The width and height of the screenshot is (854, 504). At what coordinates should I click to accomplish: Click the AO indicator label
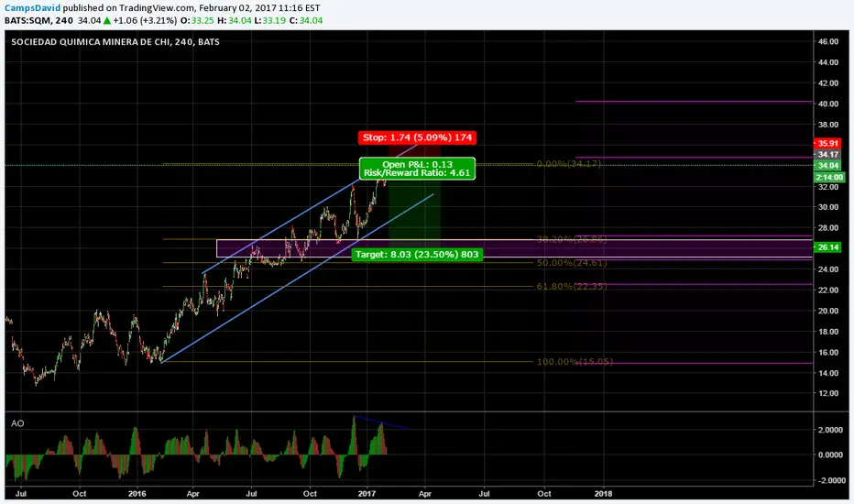17,423
